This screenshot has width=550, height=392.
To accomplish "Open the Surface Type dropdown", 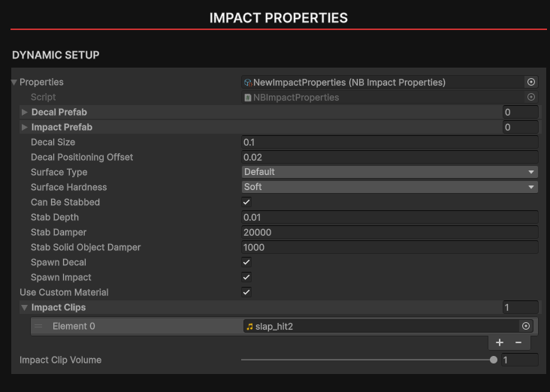I will point(389,172).
